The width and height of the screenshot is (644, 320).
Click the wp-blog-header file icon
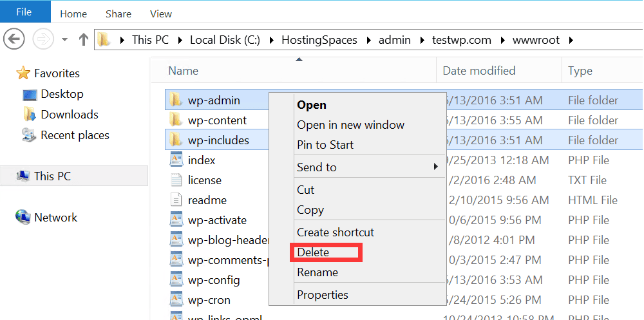176,240
